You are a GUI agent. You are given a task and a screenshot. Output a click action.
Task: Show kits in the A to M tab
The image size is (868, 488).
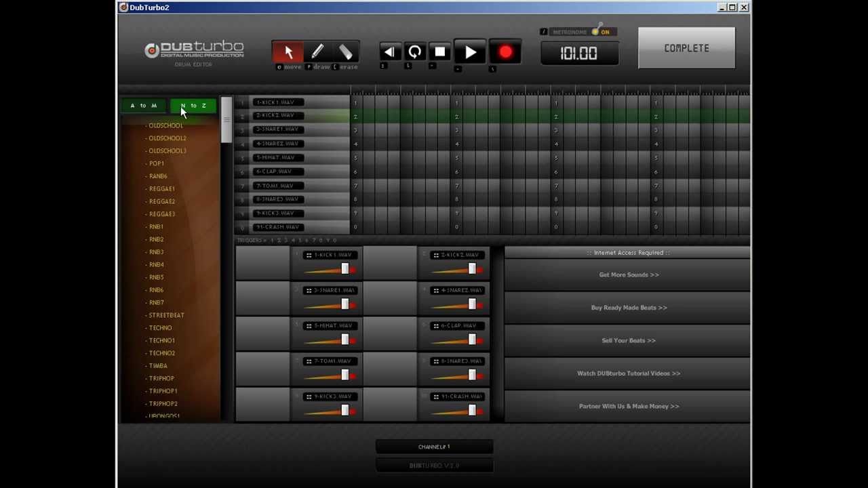[x=144, y=106]
